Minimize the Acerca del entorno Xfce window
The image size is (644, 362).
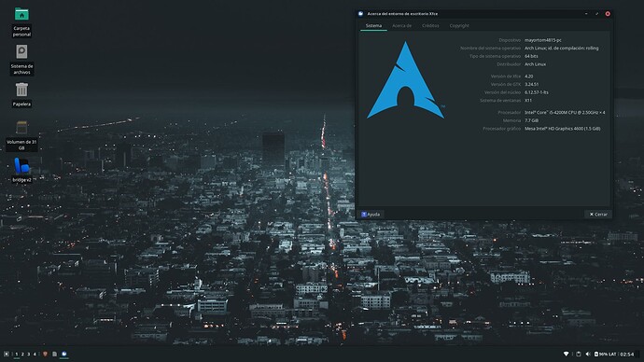click(x=586, y=14)
